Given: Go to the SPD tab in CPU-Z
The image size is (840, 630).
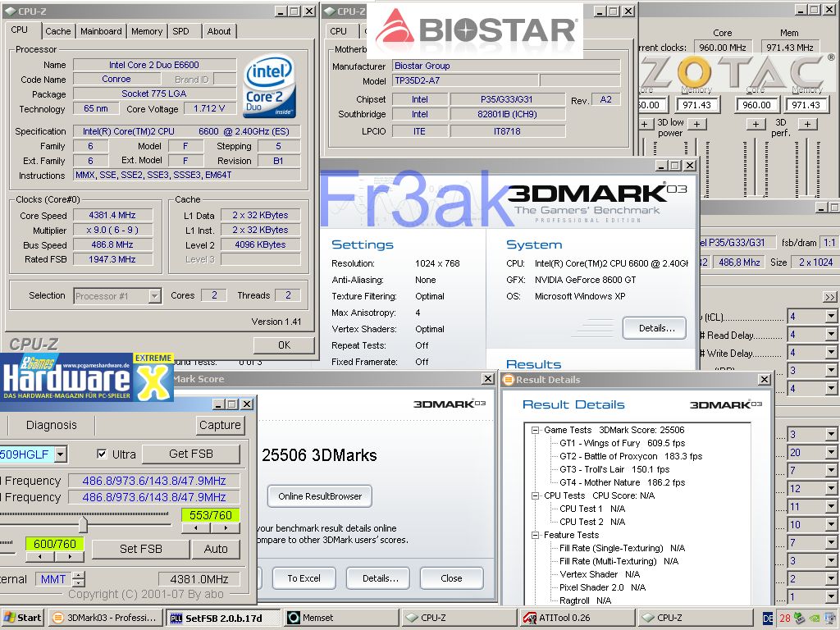Looking at the screenshot, I should (x=181, y=31).
